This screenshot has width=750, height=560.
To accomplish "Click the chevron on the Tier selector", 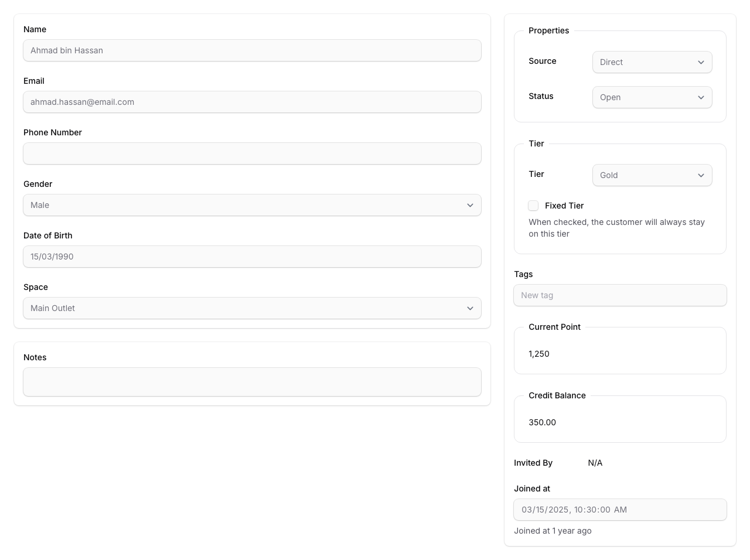I will click(x=701, y=175).
